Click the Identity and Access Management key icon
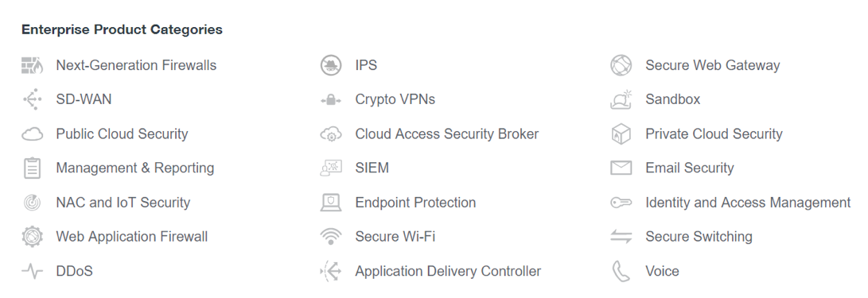Viewport: 868px width, 298px height. 621,203
